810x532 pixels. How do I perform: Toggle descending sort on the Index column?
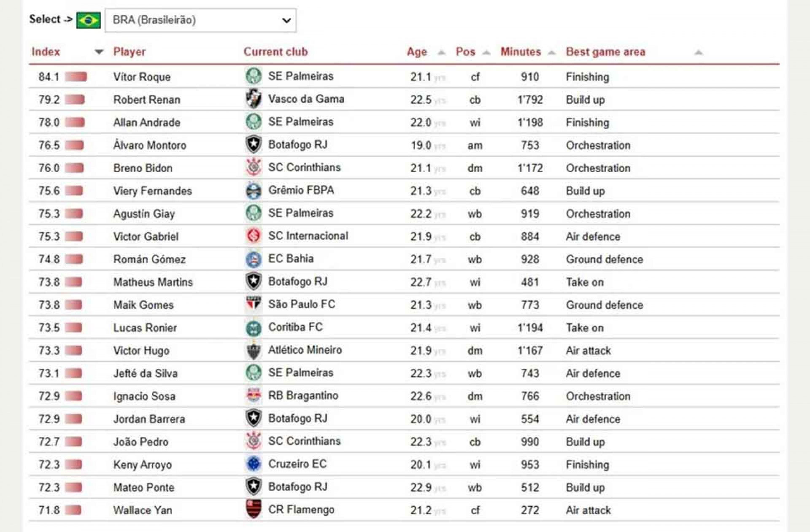pos(99,51)
